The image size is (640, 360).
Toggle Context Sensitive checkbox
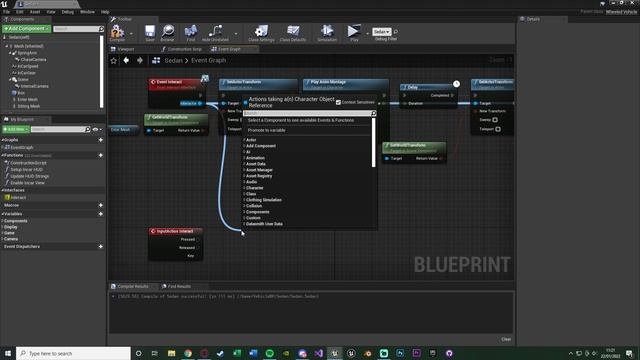(x=338, y=102)
